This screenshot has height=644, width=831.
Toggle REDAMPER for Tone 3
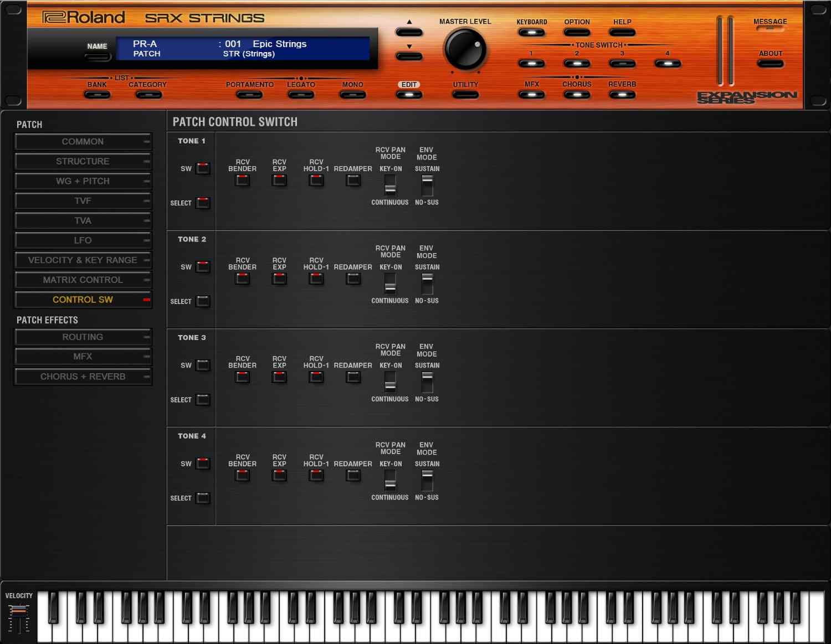coord(353,377)
